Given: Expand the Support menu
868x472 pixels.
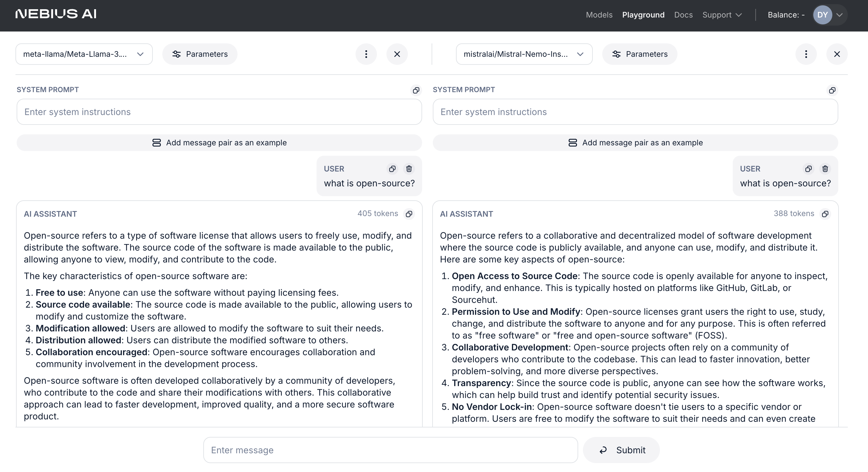Looking at the screenshot, I should click(x=722, y=15).
